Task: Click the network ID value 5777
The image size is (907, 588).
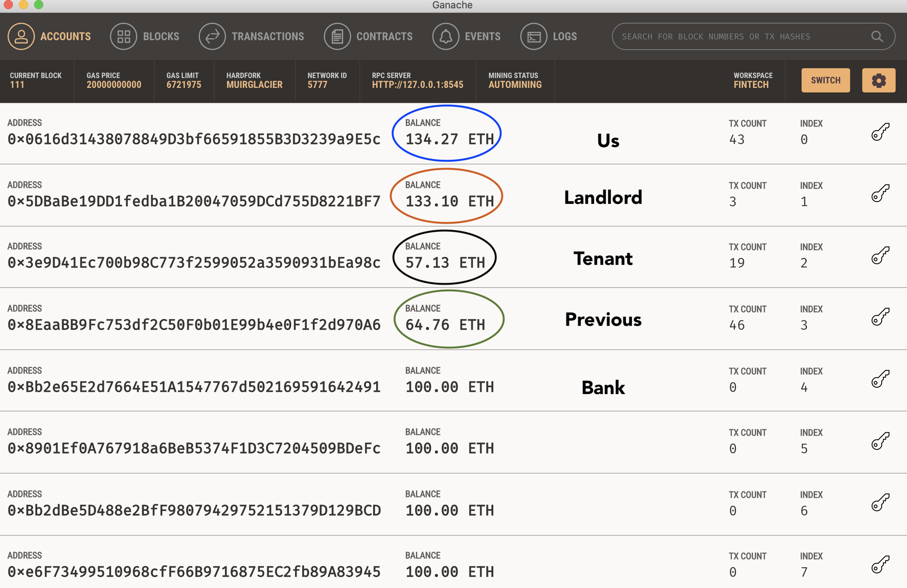Action: coord(317,84)
